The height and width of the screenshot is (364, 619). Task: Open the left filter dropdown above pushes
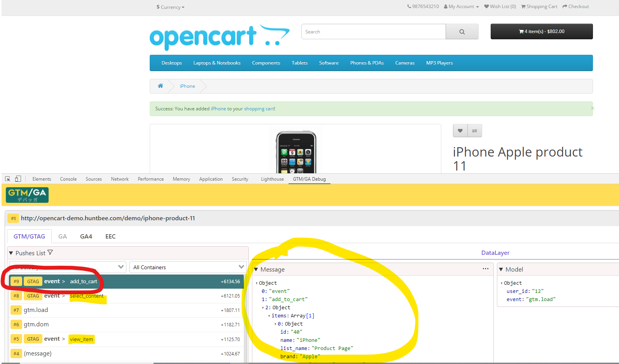pyautogui.click(x=67, y=267)
